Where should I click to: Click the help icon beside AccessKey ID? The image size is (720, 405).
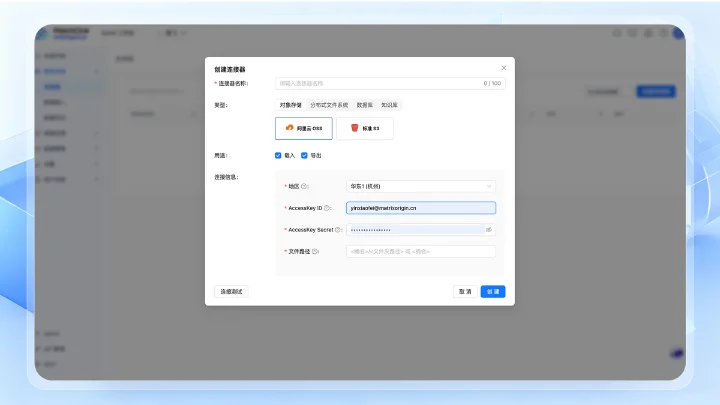tap(327, 208)
